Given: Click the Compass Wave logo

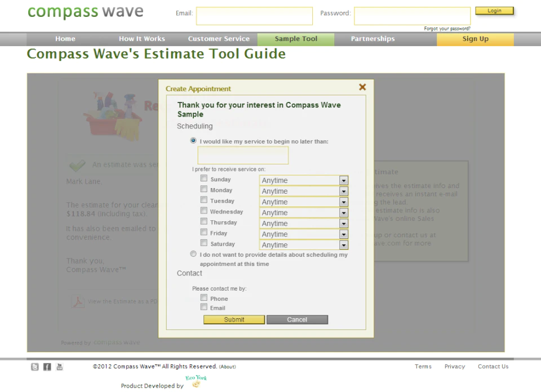Looking at the screenshot, I should 86,12.
